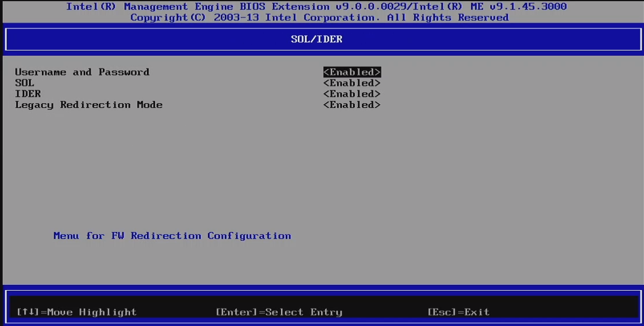This screenshot has width=644, height=326.
Task: Click the Esc=Exit key hint
Action: [458, 312]
